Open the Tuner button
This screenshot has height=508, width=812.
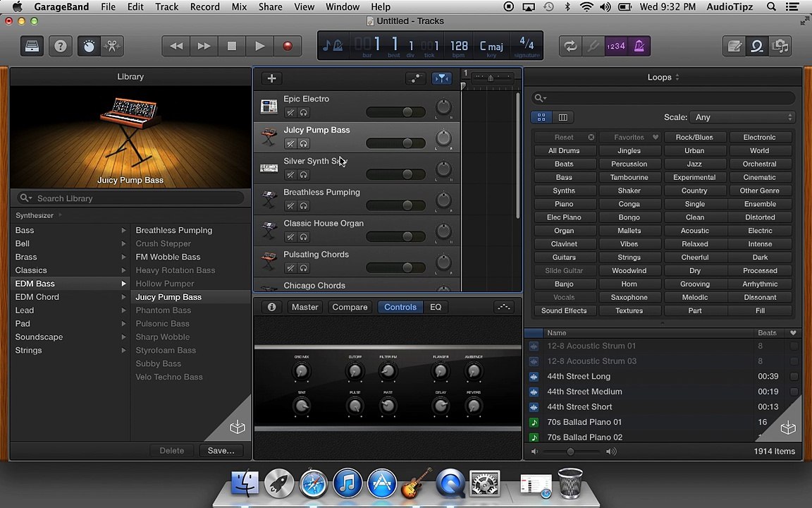pyautogui.click(x=593, y=46)
